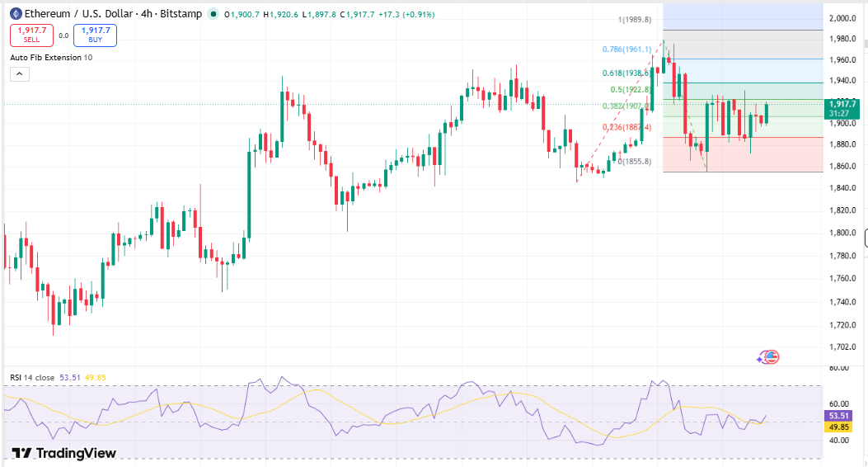868x467 pixels.
Task: Click the current price label 1,917.7 on axis
Action: pos(842,108)
